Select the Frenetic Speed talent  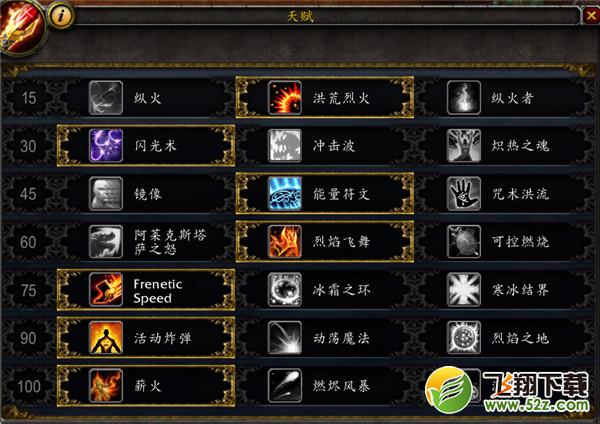coord(146,290)
